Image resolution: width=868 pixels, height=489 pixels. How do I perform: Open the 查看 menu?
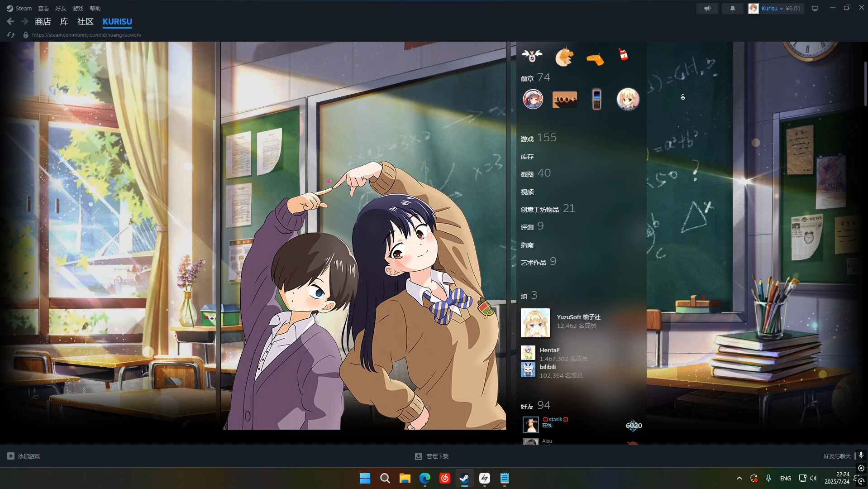43,8
